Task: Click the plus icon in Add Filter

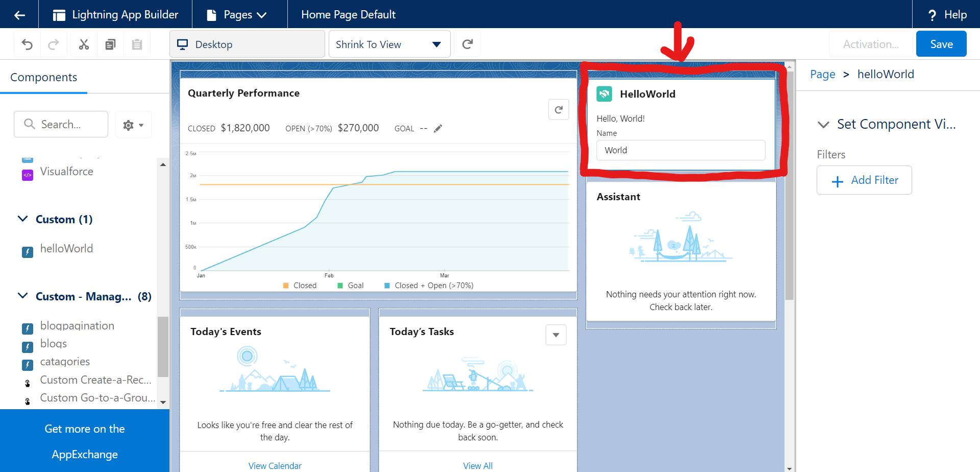Action: coord(837,181)
